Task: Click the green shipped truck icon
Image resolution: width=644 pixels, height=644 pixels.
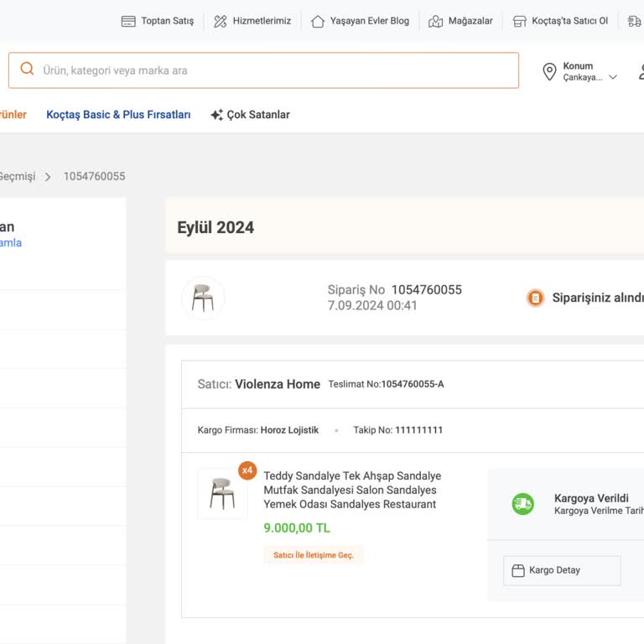Action: (523, 504)
